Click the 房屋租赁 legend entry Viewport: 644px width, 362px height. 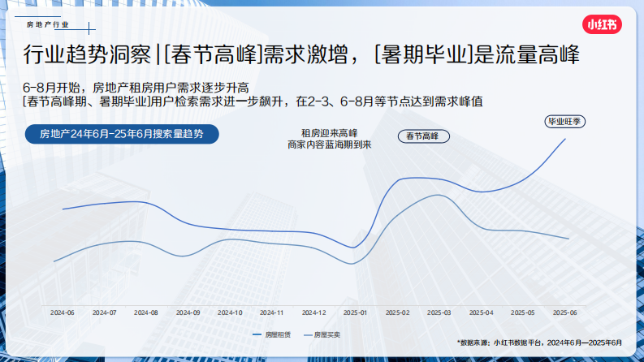click(272, 335)
